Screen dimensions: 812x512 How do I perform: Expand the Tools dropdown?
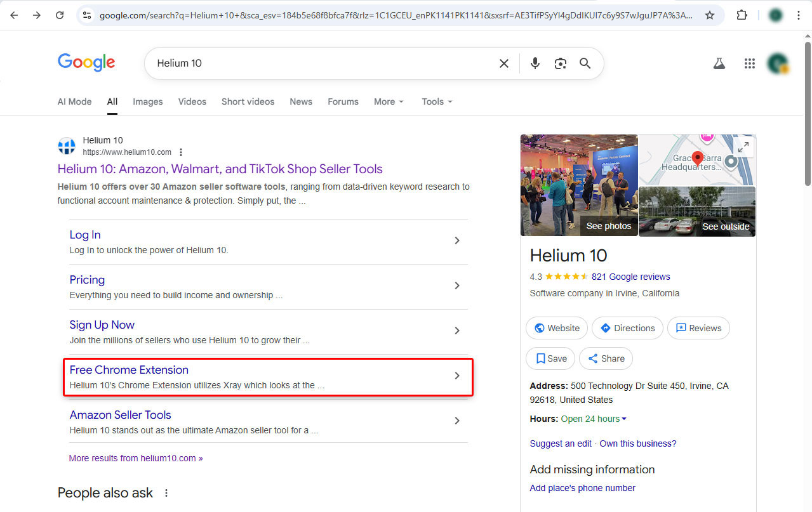point(437,102)
